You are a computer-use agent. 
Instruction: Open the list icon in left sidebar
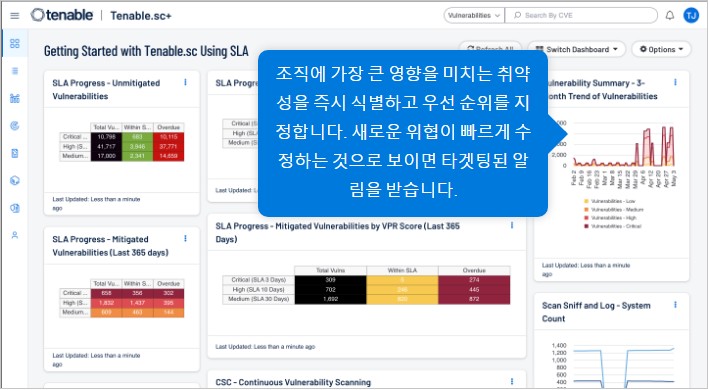coord(14,71)
